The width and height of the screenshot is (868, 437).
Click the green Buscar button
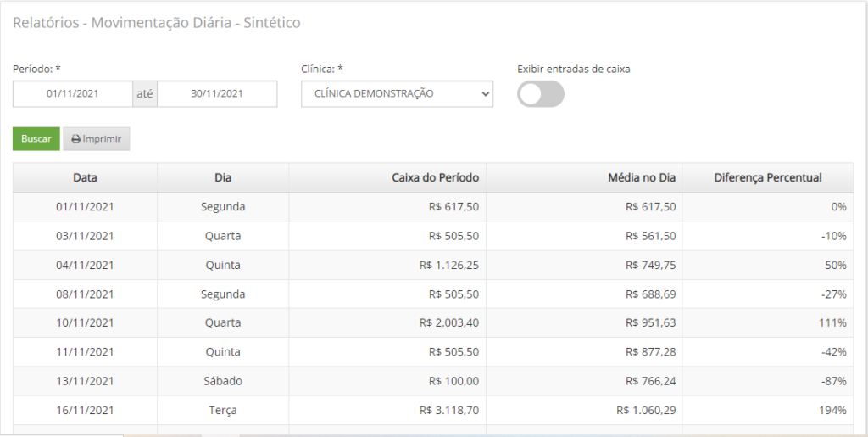[36, 139]
